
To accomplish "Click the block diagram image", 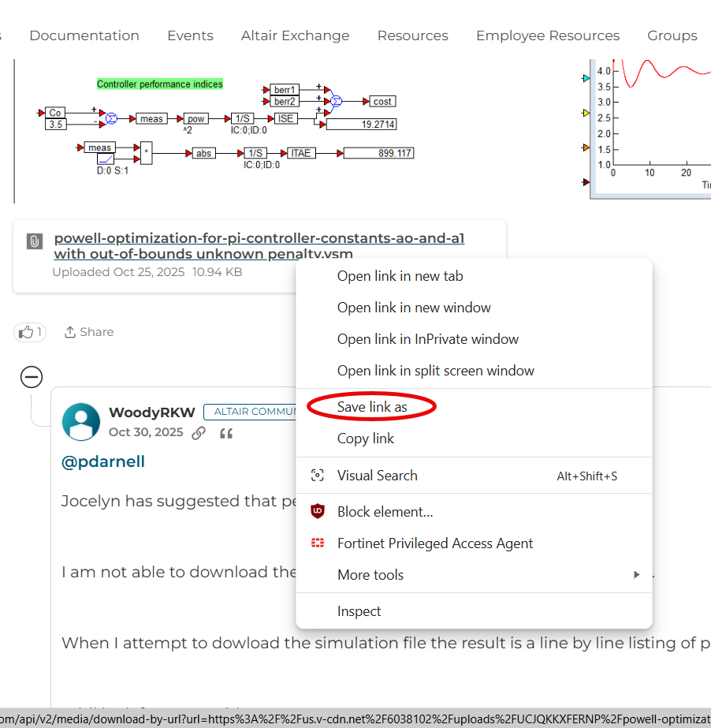I will click(x=225, y=126).
